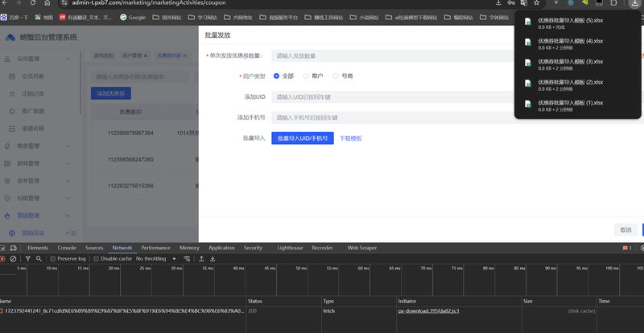Switch to the Console DevTools tab

pos(67,248)
